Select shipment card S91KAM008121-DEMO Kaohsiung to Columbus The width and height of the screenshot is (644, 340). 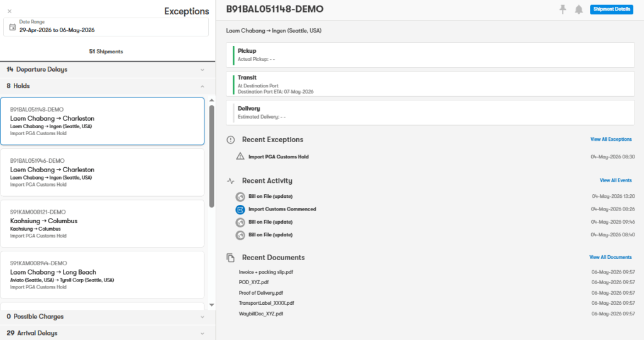103,224
